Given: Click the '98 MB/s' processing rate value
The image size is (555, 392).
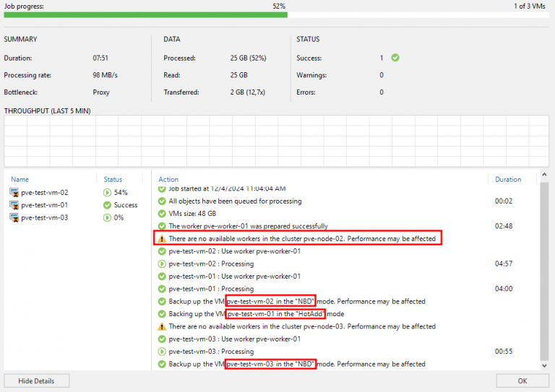Looking at the screenshot, I should (105, 75).
